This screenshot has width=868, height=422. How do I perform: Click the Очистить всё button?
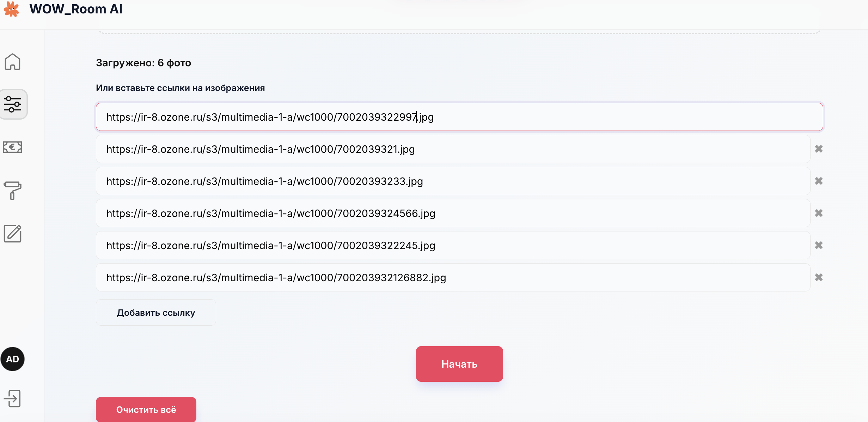(x=146, y=409)
